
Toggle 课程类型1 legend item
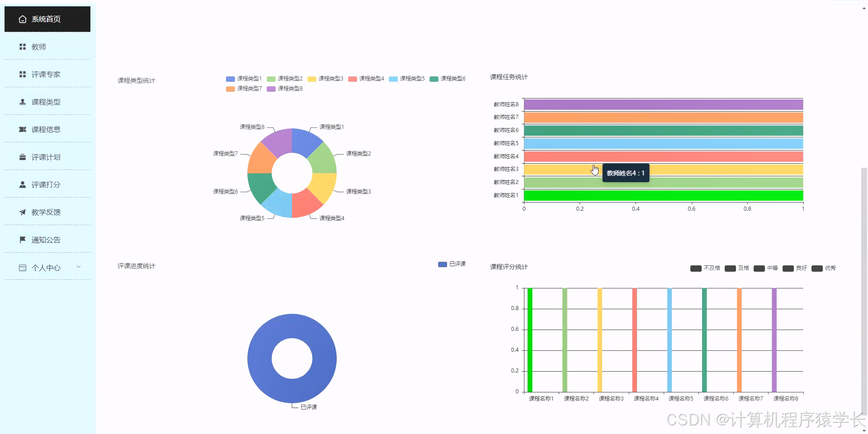[244, 79]
